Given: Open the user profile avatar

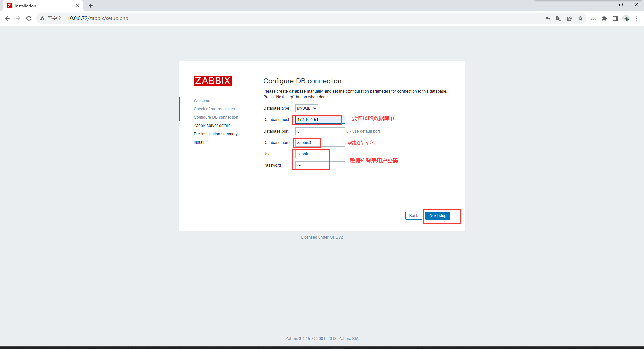Looking at the screenshot, I should point(626,18).
